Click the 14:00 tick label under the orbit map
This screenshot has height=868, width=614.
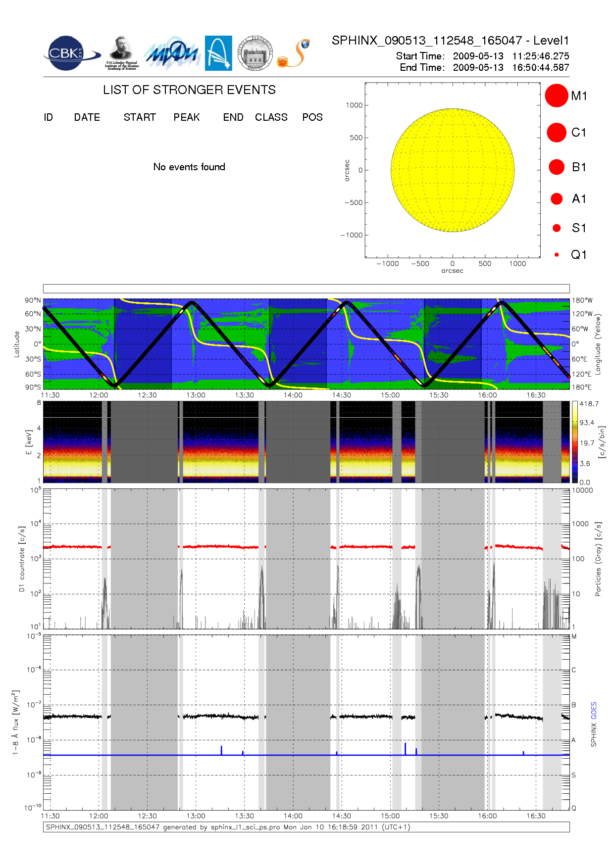coord(293,395)
